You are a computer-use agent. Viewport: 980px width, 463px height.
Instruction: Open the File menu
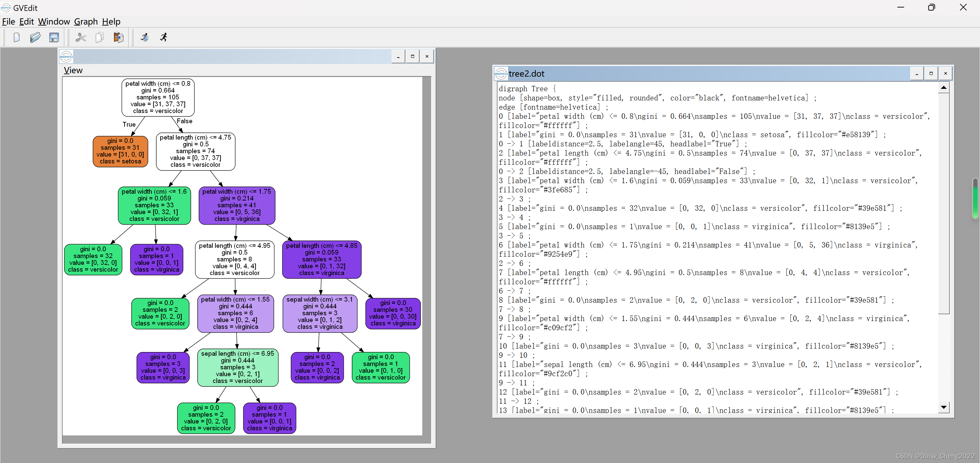(x=9, y=22)
